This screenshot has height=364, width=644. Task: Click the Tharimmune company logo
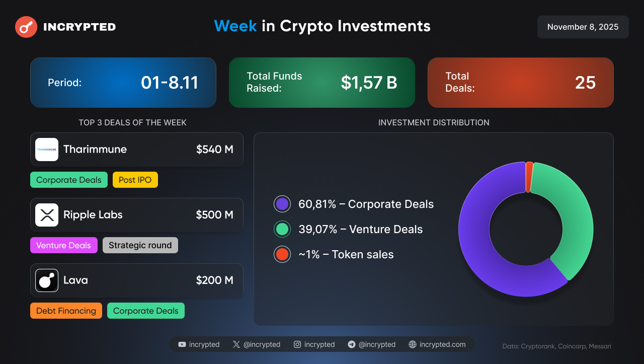(47, 150)
